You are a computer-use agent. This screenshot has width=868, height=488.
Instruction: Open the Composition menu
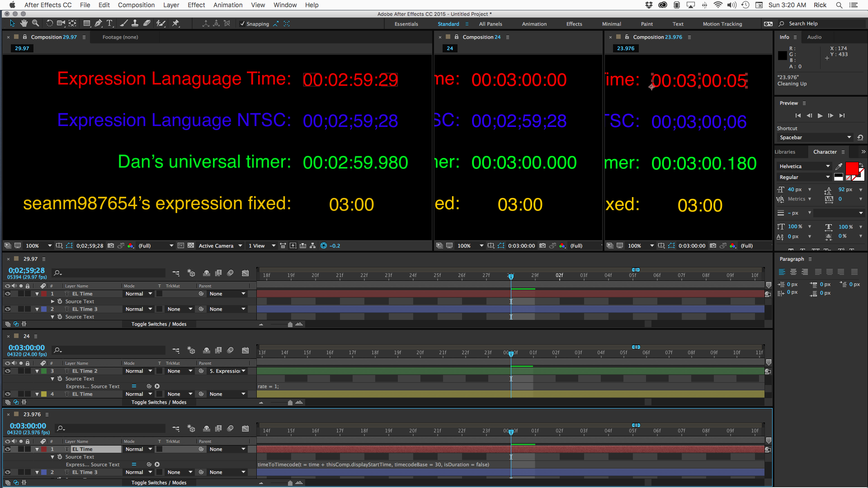tap(136, 5)
